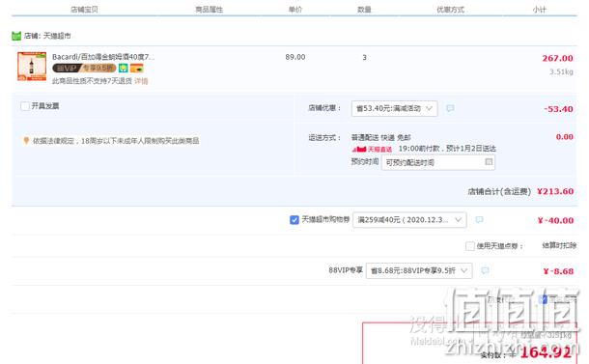This screenshot has width=589, height=364.
Task: Click the -53.40 store discount amount
Action: pyautogui.click(x=558, y=109)
